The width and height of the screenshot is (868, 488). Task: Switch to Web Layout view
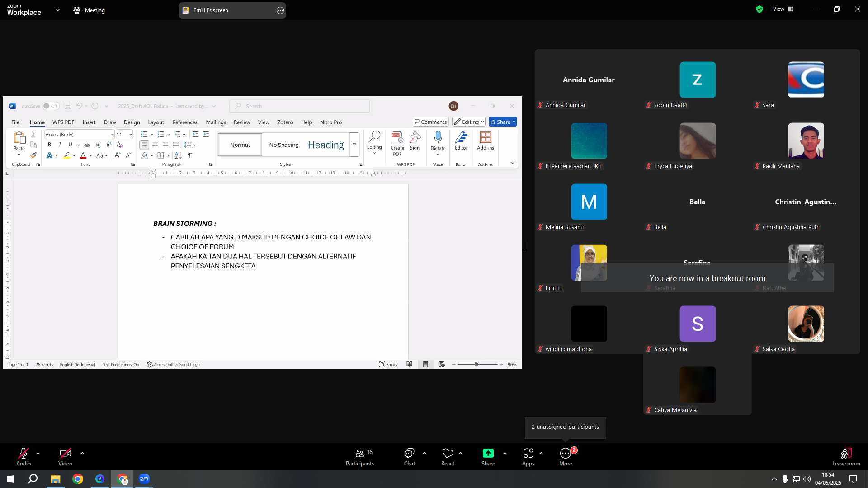point(442,365)
